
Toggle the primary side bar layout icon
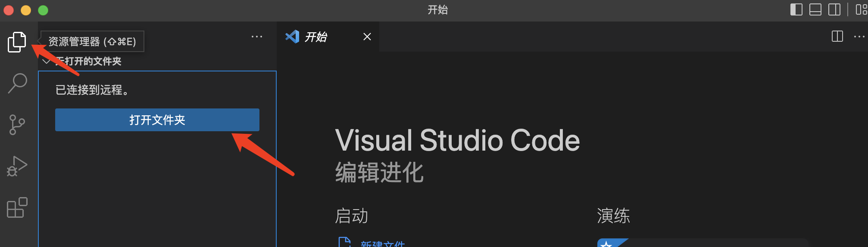click(796, 9)
